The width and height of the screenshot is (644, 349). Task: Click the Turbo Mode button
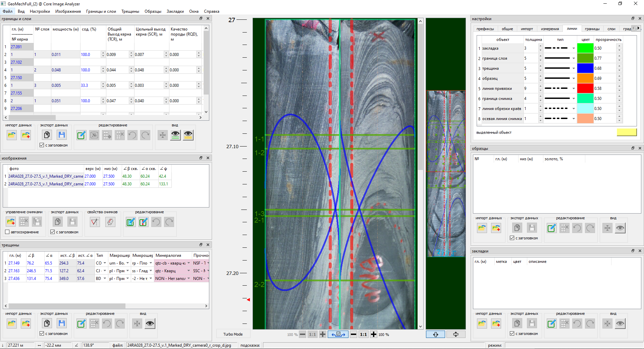(x=233, y=334)
